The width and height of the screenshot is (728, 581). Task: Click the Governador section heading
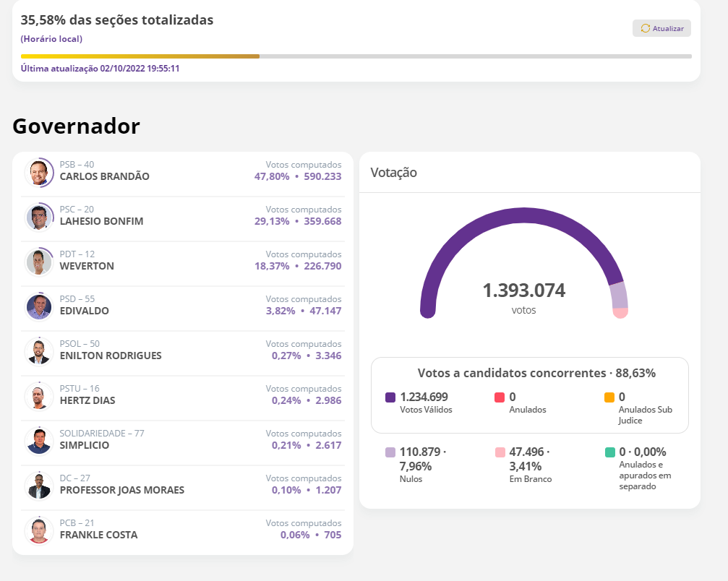pos(76,126)
